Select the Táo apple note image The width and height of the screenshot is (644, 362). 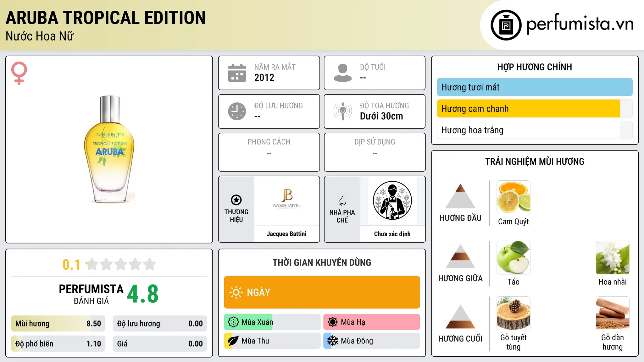514,258
